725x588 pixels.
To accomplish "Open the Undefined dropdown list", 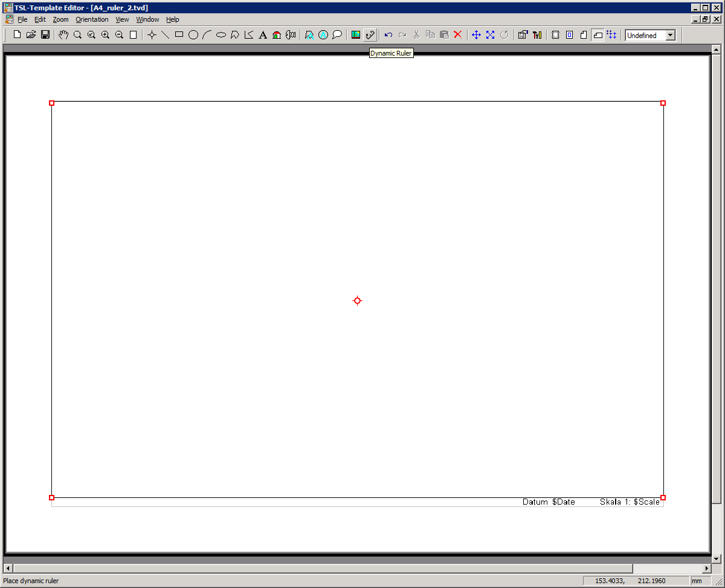I will 670,36.
